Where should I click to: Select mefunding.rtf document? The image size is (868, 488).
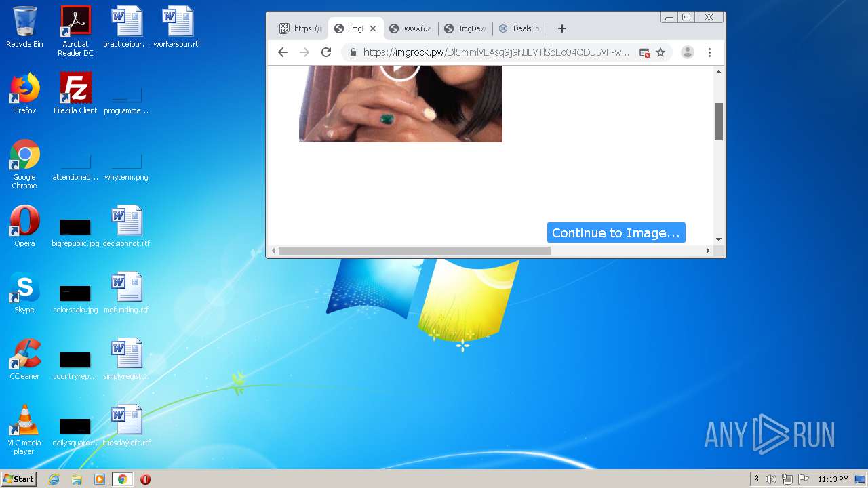tap(126, 293)
